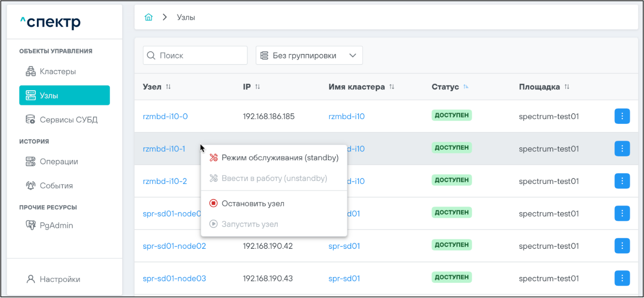Screen dimensions: 644x298
Task: Toggle sort on Статус column
Action: [x=466, y=87]
